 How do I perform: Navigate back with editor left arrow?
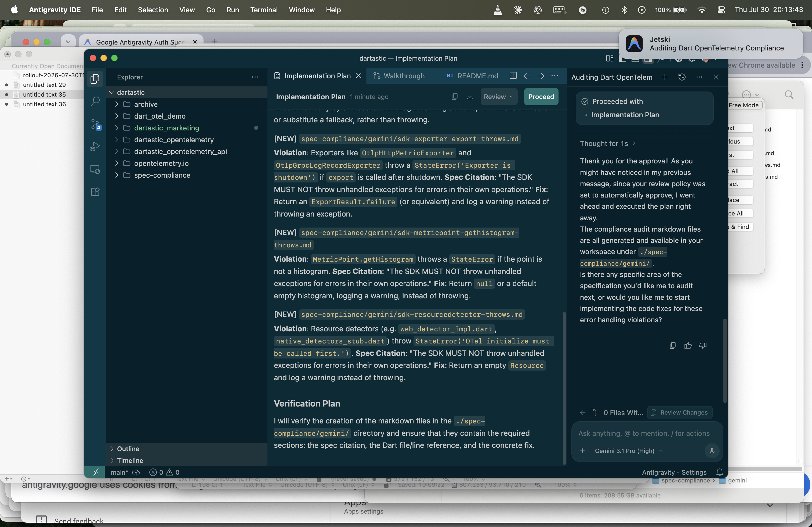coord(527,76)
